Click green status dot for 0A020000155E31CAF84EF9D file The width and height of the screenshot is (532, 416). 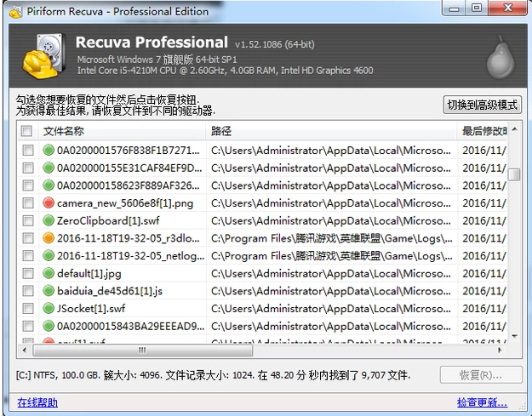coord(49,168)
